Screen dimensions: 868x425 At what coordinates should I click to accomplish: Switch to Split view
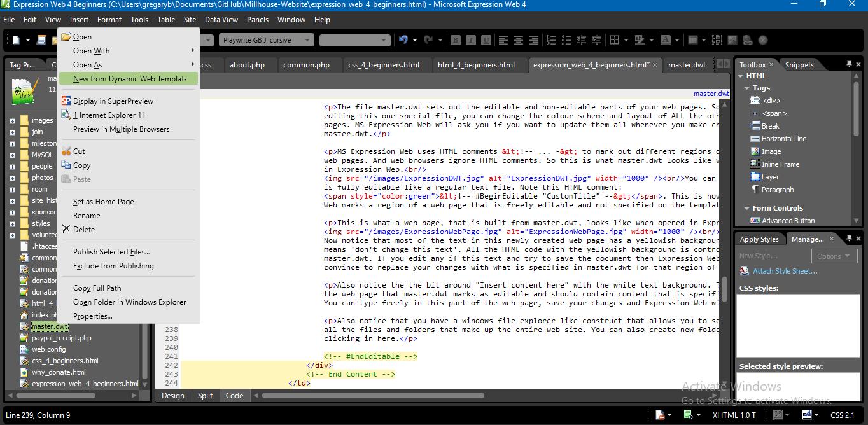click(205, 396)
